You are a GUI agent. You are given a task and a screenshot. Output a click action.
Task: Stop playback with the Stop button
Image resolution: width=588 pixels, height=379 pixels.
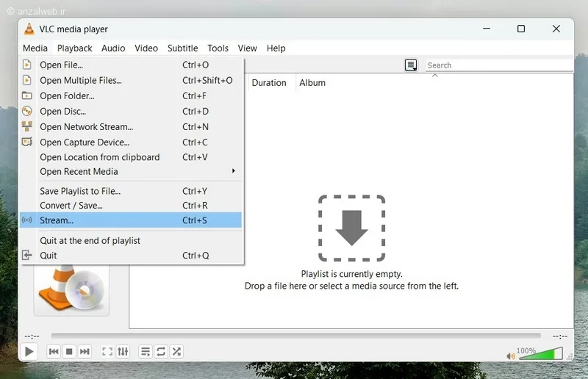(69, 352)
